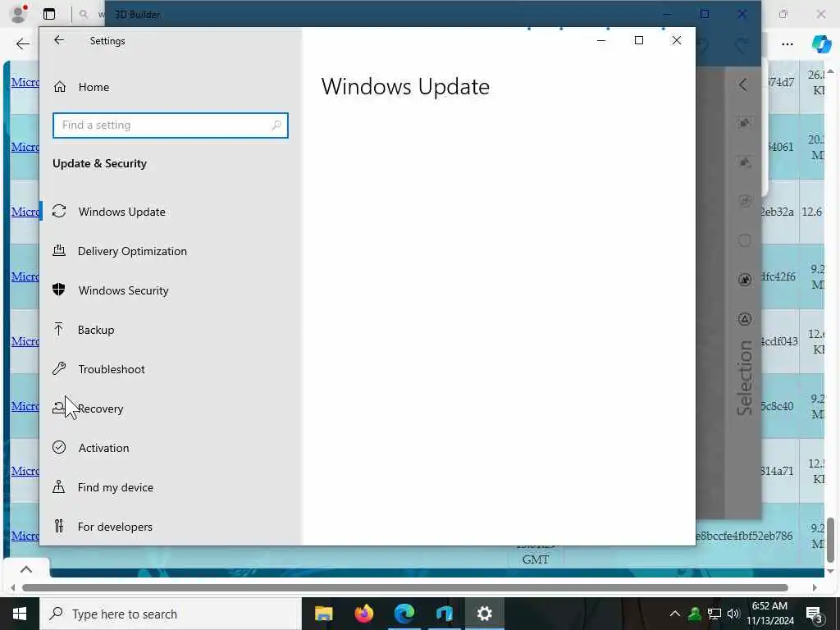Maximize the 3D Builder window
Viewport: 840px width, 630px height.
click(705, 14)
